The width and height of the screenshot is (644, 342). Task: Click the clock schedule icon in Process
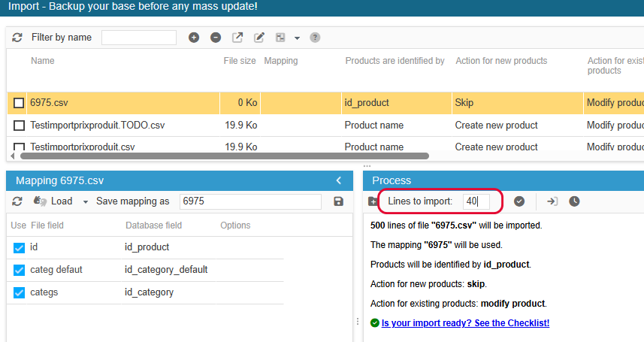point(574,201)
